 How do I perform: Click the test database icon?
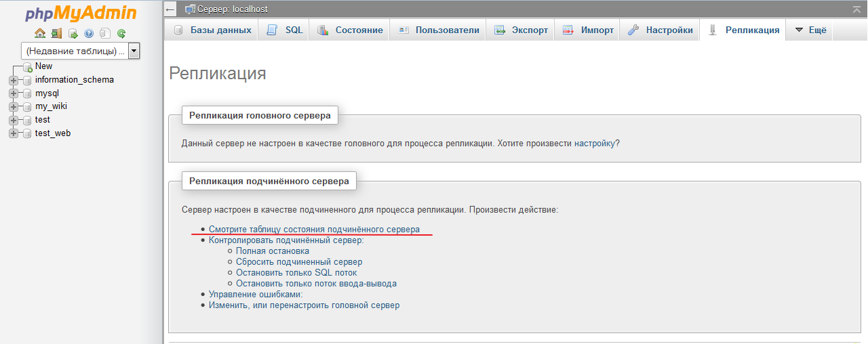point(28,120)
